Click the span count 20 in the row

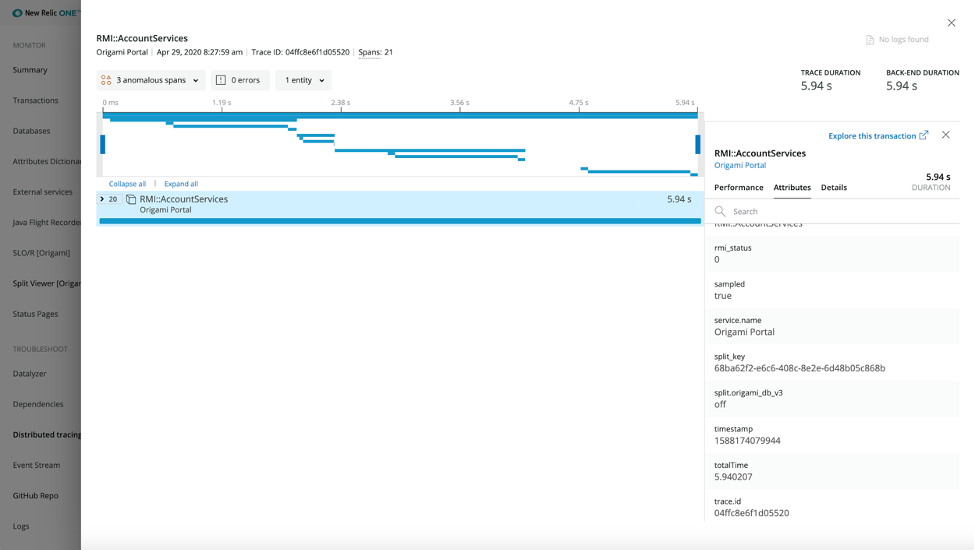(x=112, y=199)
